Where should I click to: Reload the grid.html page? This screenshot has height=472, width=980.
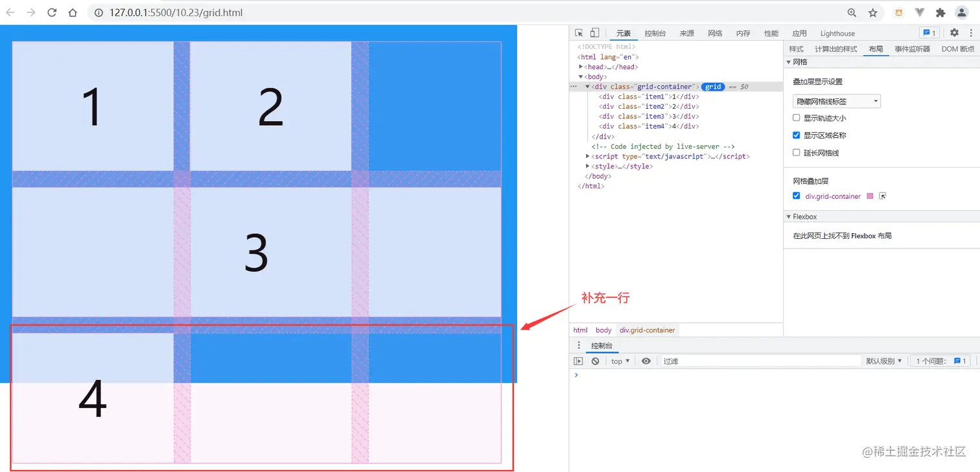(x=52, y=12)
